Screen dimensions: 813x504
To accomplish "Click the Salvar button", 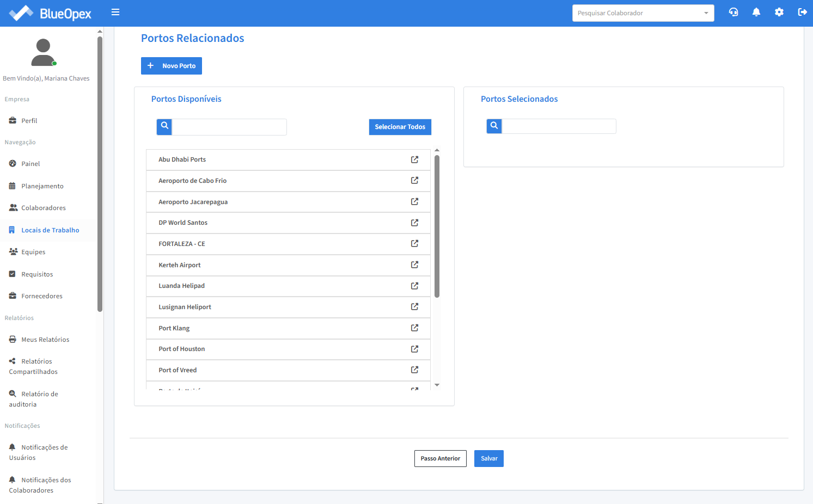I will pos(489,458).
